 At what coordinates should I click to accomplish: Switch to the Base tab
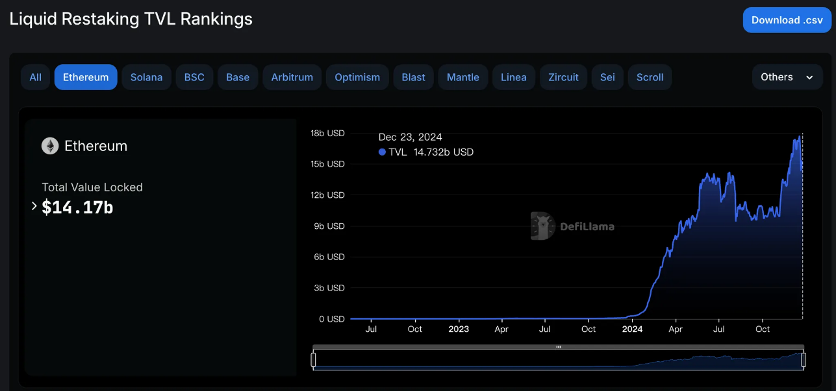[x=238, y=77]
